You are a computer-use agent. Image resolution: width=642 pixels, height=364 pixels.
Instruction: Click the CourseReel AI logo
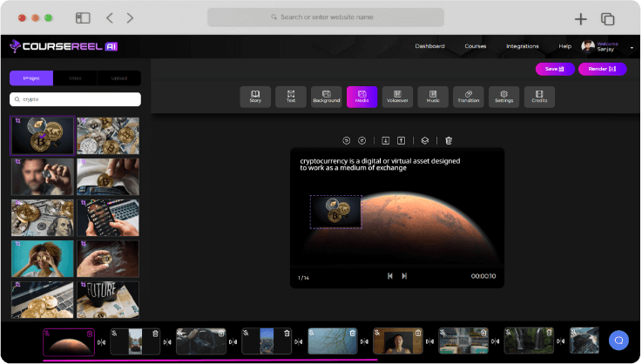pos(64,46)
